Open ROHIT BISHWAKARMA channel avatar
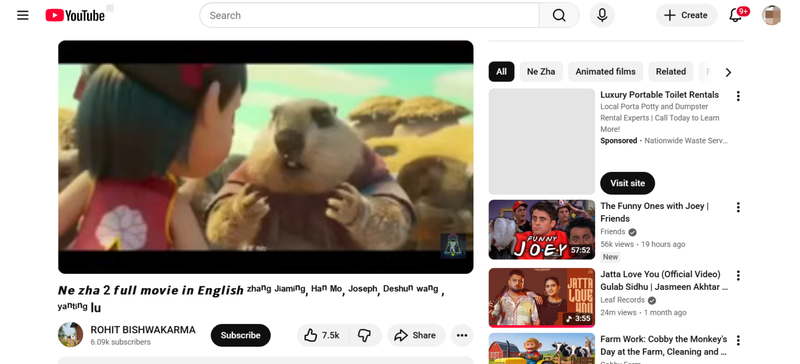800x364 pixels. pyautogui.click(x=70, y=335)
